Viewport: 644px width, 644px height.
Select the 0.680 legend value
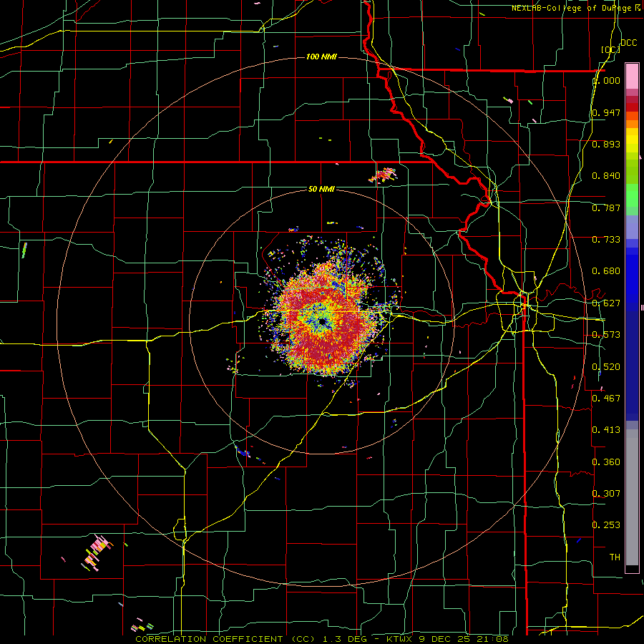[606, 270]
